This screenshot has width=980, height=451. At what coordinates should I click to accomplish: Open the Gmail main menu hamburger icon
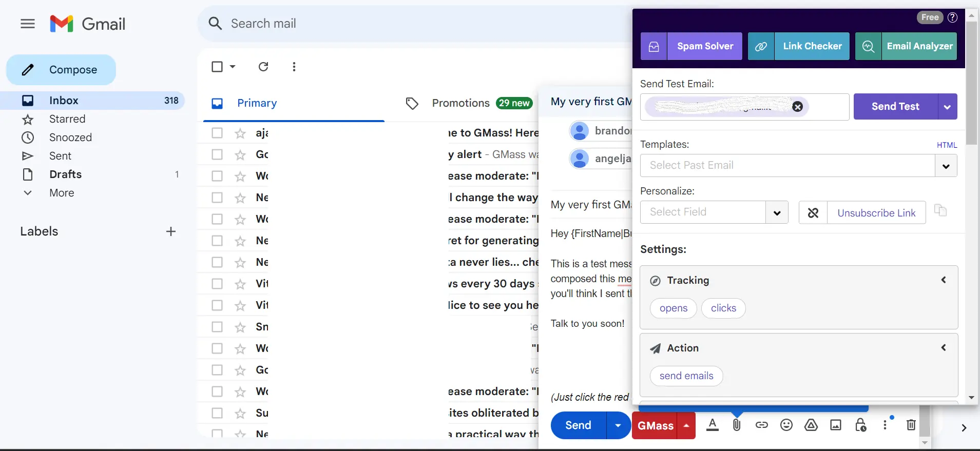tap(28, 24)
